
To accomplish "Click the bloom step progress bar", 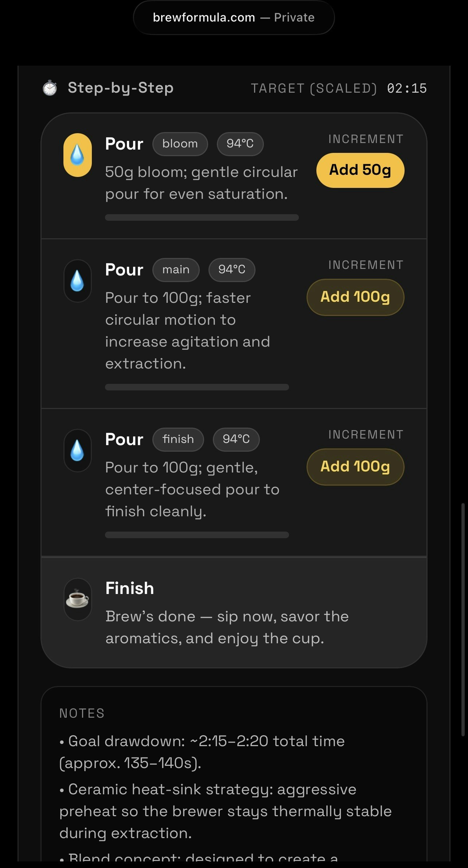I will point(202,217).
